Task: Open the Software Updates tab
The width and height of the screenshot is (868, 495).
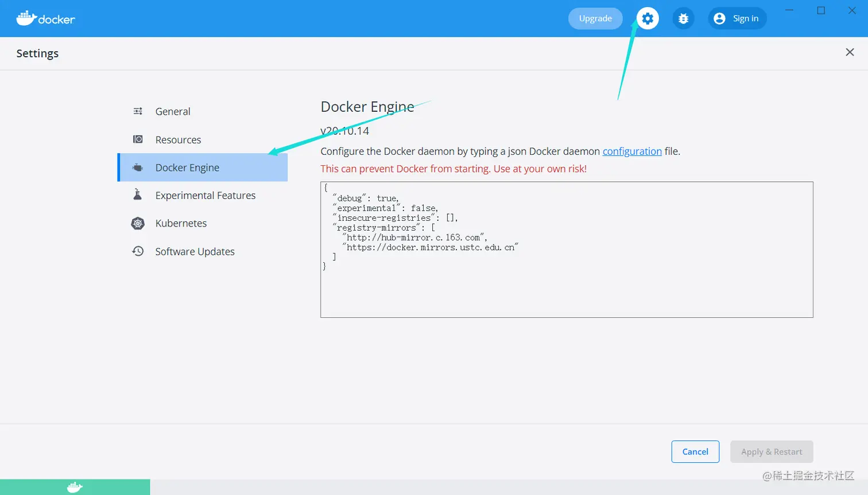Action: [203, 251]
